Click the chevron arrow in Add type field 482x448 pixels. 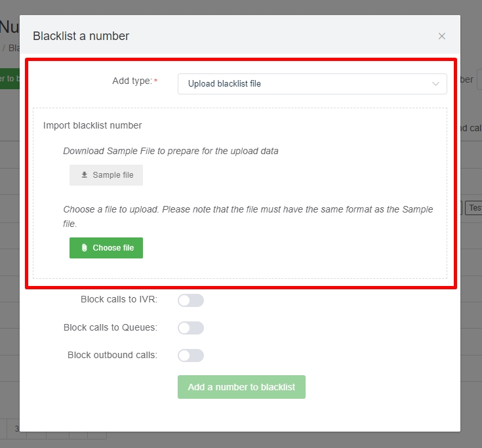436,84
